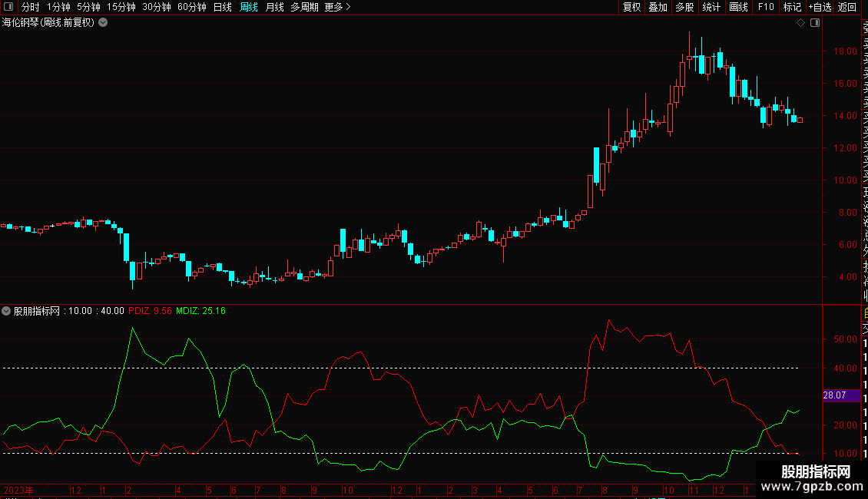
Task: Select the 30分钟 period
Action: pyautogui.click(x=157, y=7)
